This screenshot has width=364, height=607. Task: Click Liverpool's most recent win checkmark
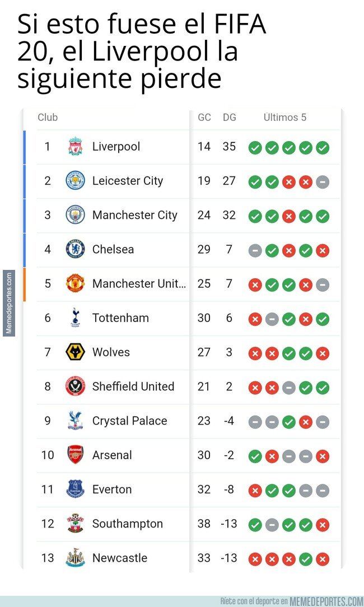(323, 147)
